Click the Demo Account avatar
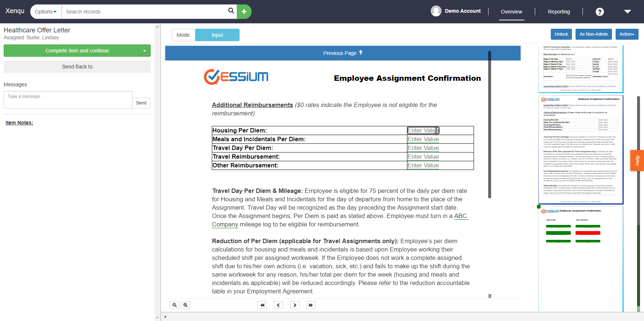The width and height of the screenshot is (644, 321). click(436, 11)
